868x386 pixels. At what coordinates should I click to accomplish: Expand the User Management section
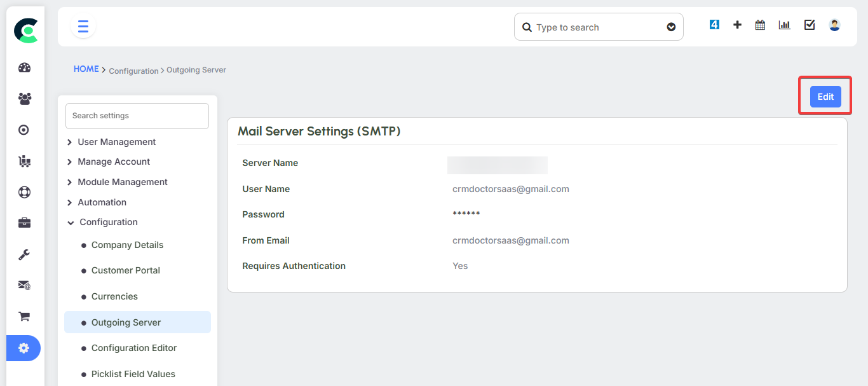click(x=117, y=141)
